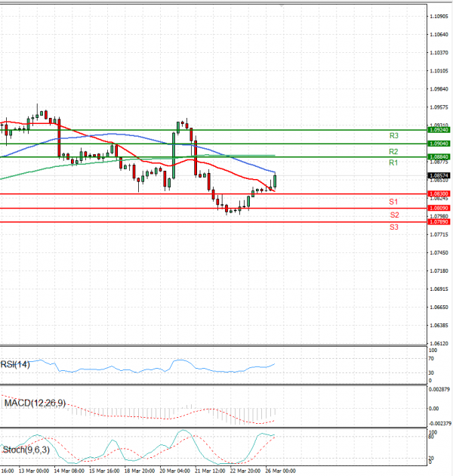This screenshot has width=453, height=476.
Task: Click the 1.06915 price axis value
Action: pyautogui.click(x=439, y=289)
